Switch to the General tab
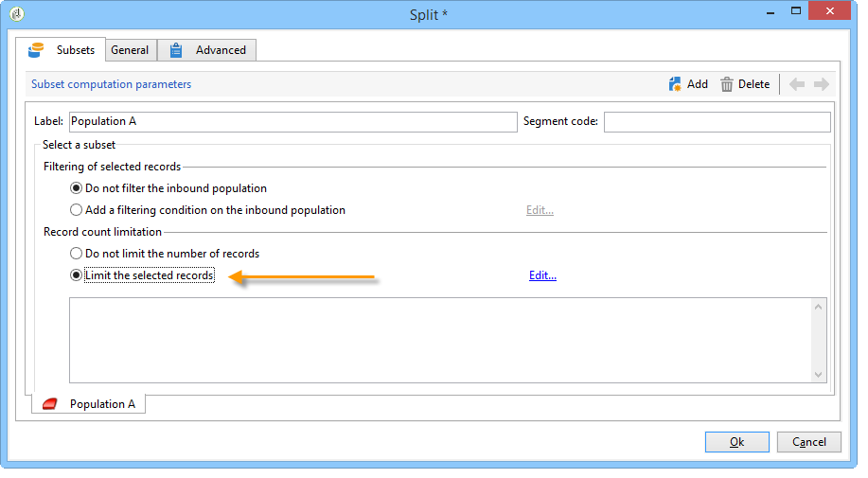Viewport: 868px width, 478px height. click(x=130, y=50)
